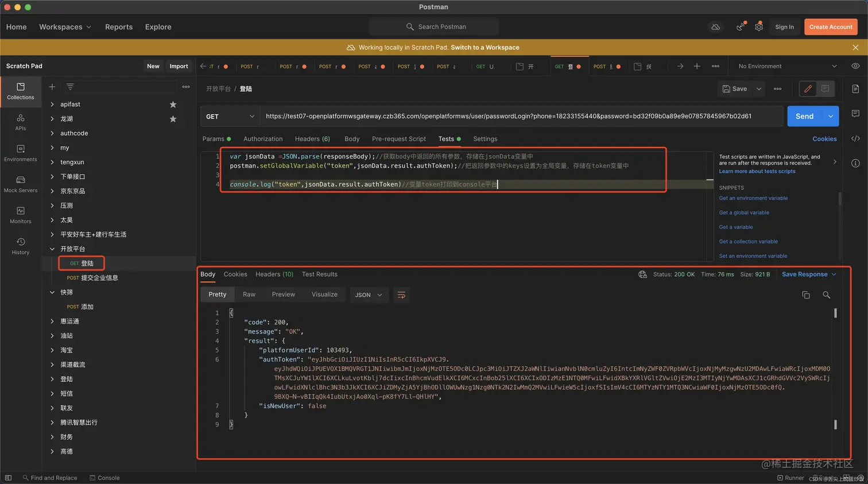Click Get a global variable snippet
This screenshot has width=868, height=484.
click(x=744, y=212)
